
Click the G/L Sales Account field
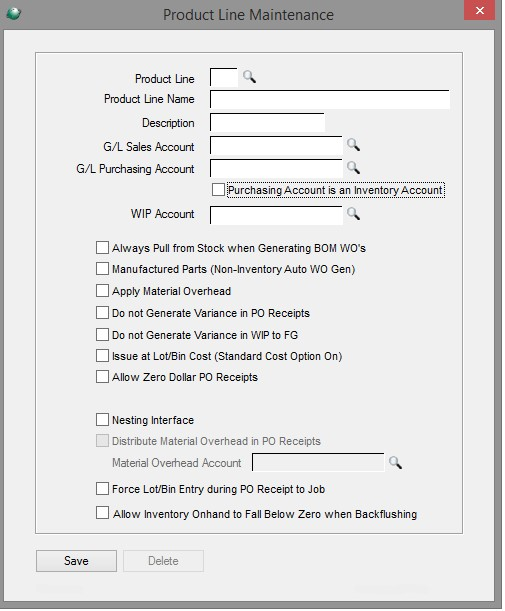coord(276,145)
